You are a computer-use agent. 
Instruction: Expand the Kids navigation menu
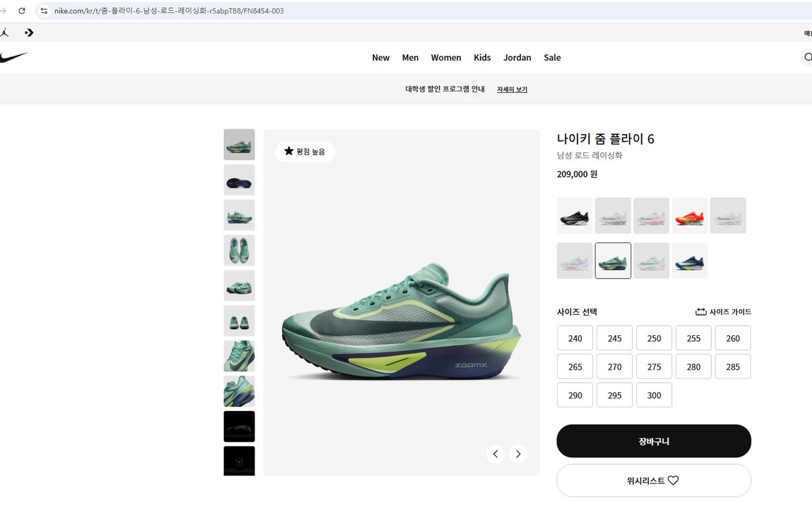[482, 58]
